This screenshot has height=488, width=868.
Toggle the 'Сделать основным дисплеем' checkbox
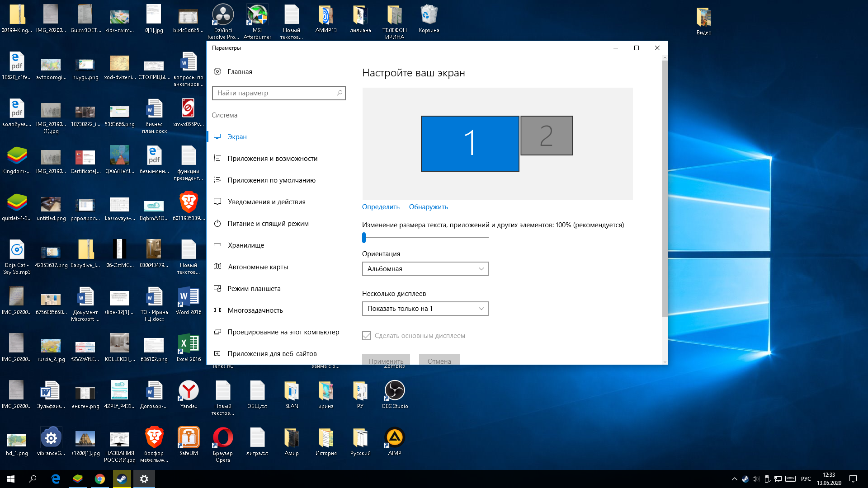[367, 335]
